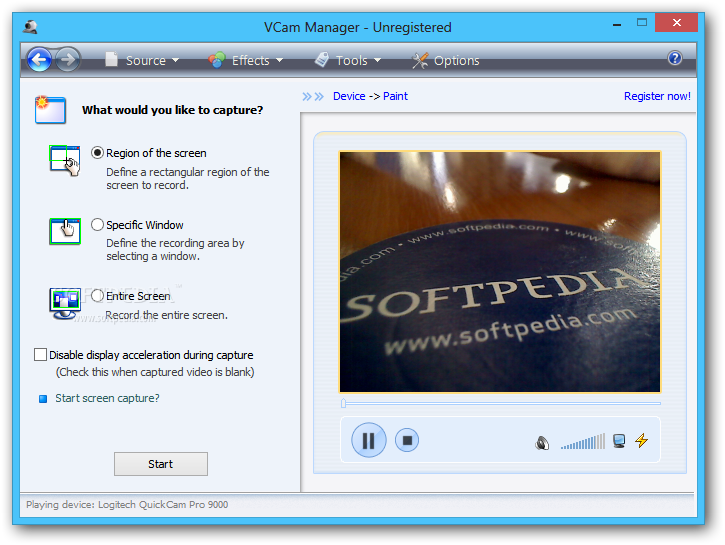Expand the Source dropdown arrow
This screenshot has height=545, width=725.
click(175, 60)
